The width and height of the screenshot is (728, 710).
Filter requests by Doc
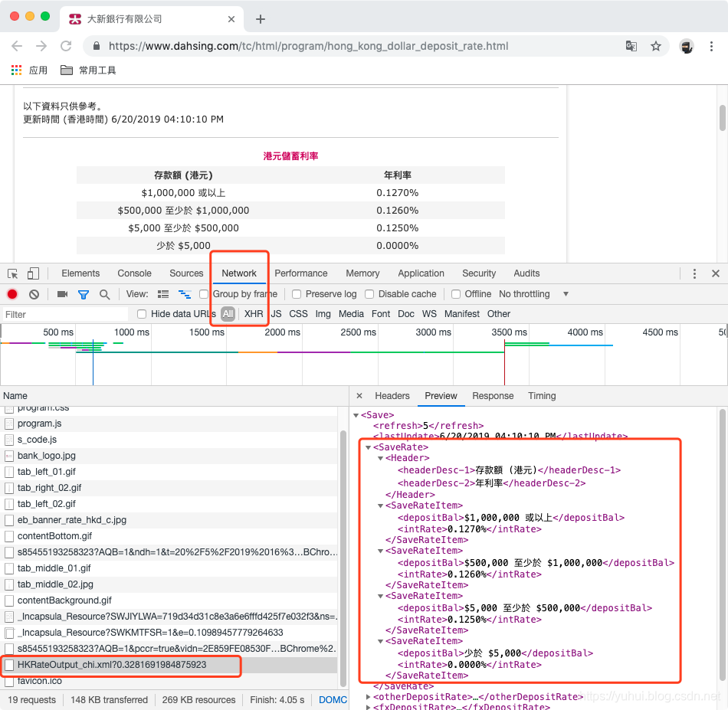click(406, 314)
